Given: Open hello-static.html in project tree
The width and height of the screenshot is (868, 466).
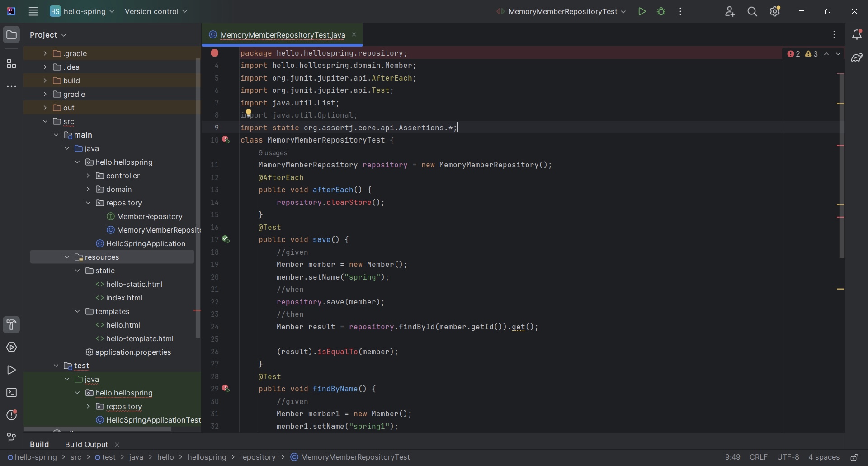Looking at the screenshot, I should [x=129, y=284].
